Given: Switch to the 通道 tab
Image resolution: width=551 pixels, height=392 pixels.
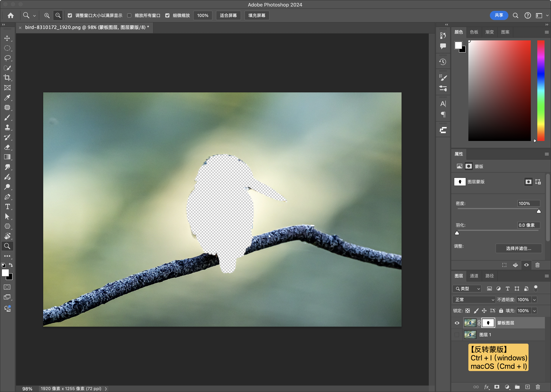Looking at the screenshot, I should point(474,276).
